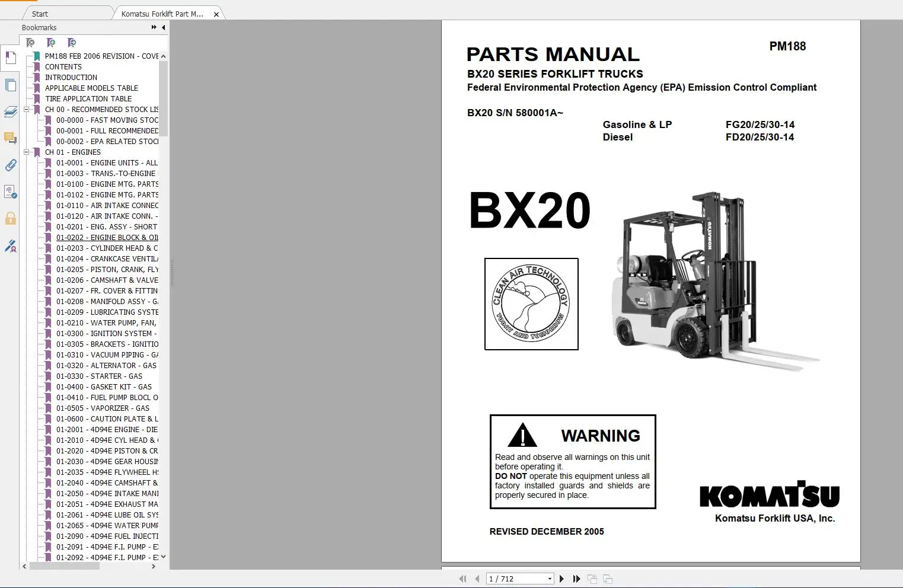
Task: Open the Attachments paperclip panel
Action: point(10,165)
